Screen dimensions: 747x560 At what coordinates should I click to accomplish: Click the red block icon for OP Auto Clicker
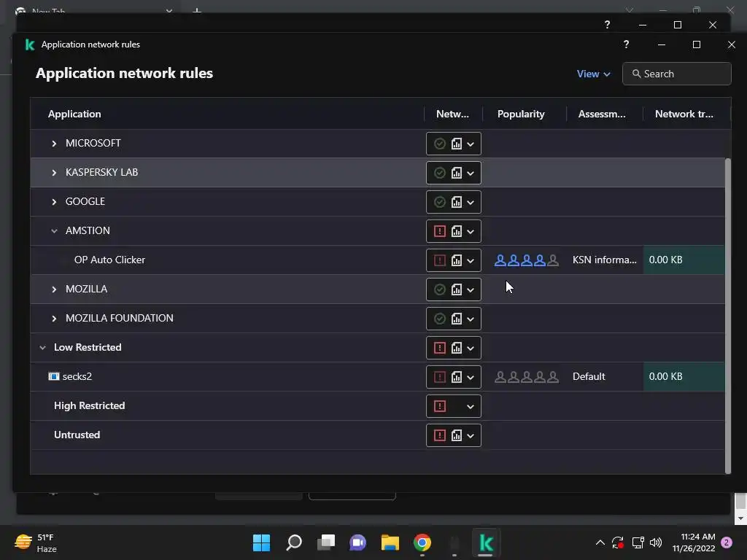tap(440, 260)
